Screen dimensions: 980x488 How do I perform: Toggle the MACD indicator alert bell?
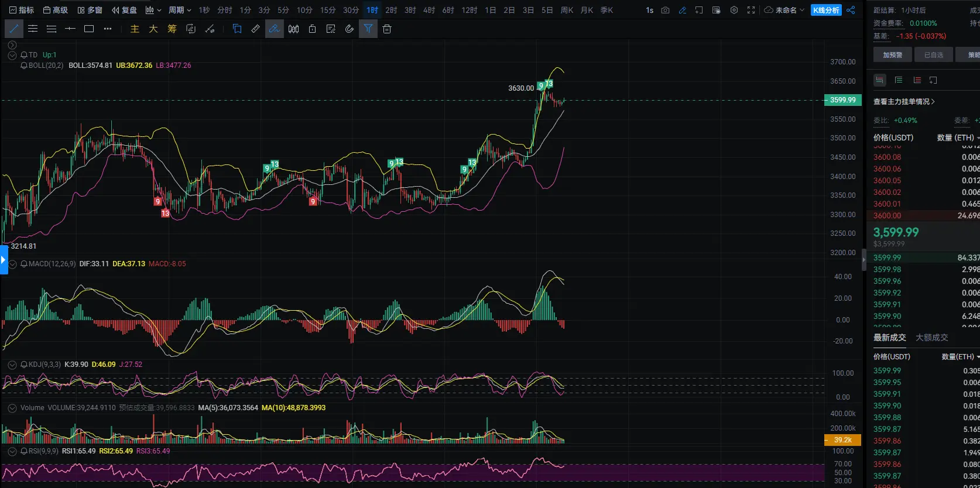tap(24, 264)
